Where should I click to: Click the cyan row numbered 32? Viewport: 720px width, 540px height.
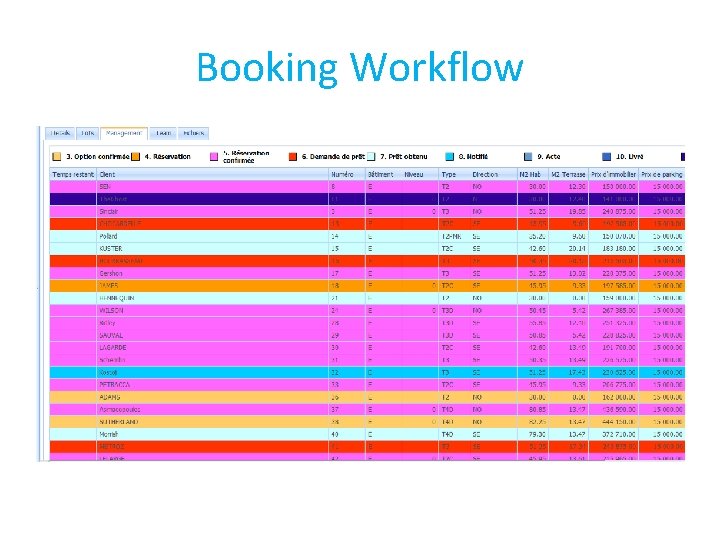(367, 372)
